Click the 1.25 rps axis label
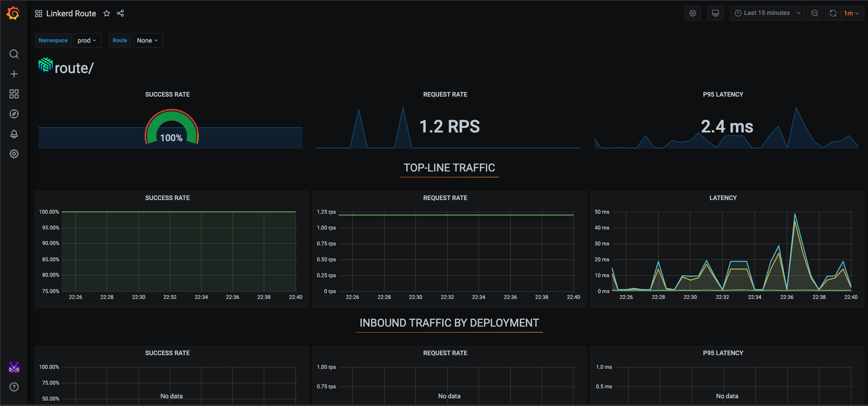868x406 pixels. coord(326,212)
